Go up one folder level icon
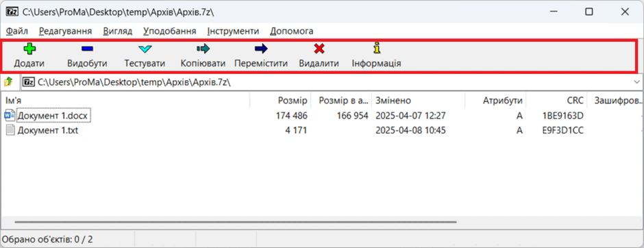Image resolution: width=644 pixels, height=248 pixels. [8, 82]
